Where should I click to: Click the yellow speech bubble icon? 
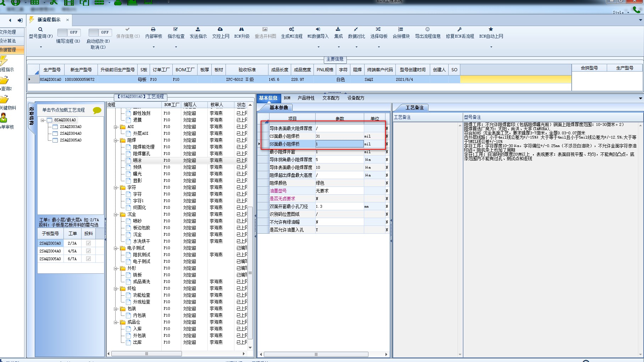[x=97, y=111]
